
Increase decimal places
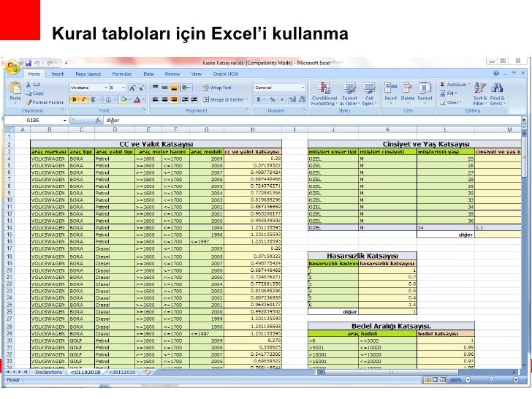[292, 99]
